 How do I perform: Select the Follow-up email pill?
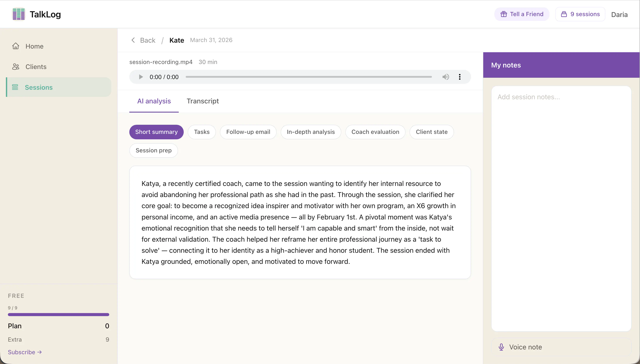point(248,132)
